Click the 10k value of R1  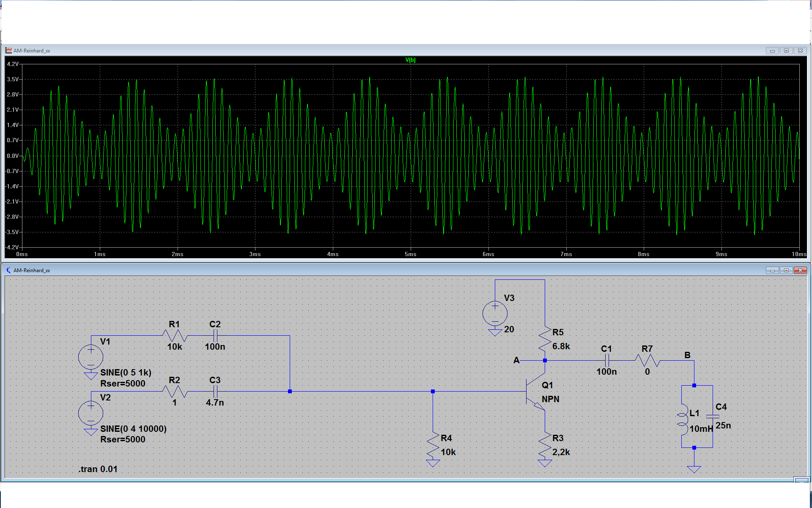click(175, 347)
